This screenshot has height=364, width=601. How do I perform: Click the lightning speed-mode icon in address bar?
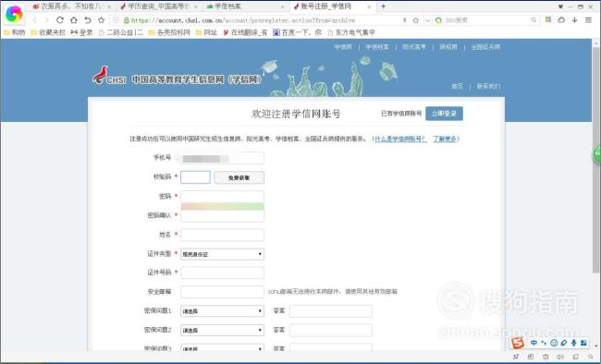click(x=405, y=20)
